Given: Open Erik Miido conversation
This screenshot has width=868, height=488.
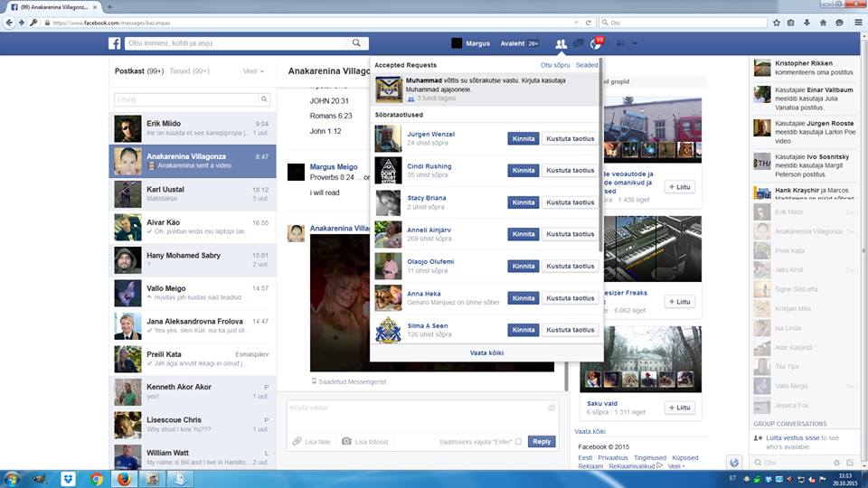Looking at the screenshot, I should 193,128.
